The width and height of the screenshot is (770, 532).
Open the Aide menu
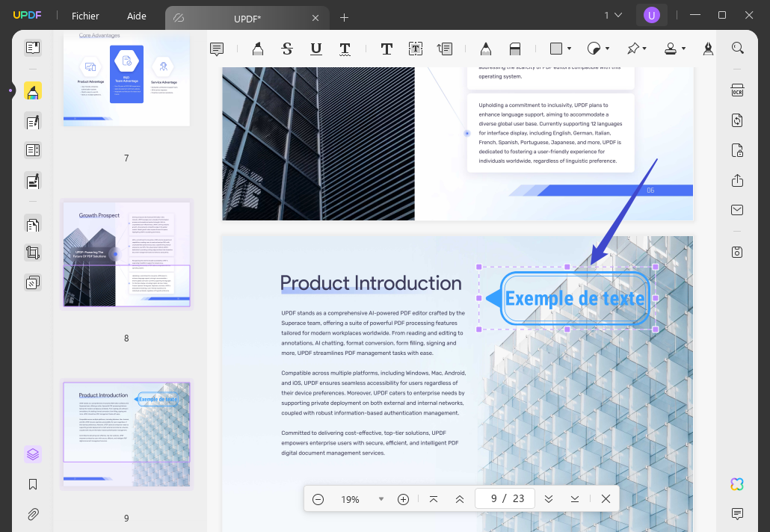(137, 16)
